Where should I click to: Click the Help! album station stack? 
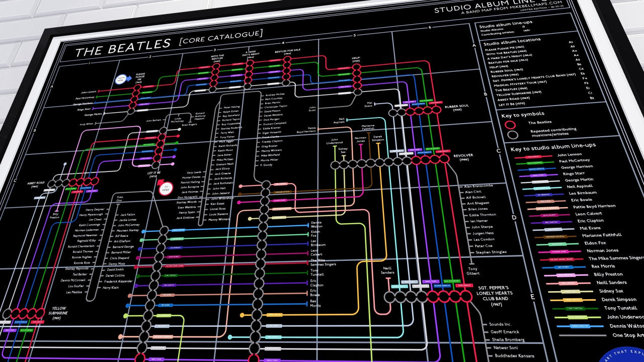(356, 79)
